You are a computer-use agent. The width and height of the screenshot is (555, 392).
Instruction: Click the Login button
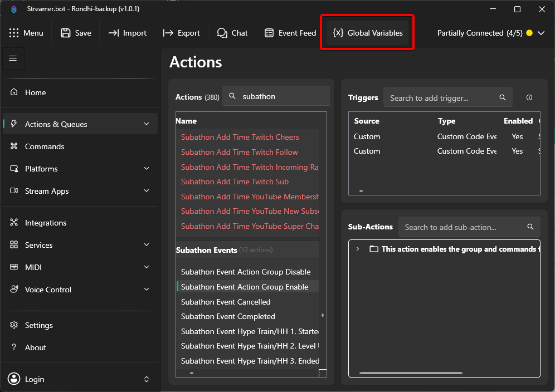(35, 379)
